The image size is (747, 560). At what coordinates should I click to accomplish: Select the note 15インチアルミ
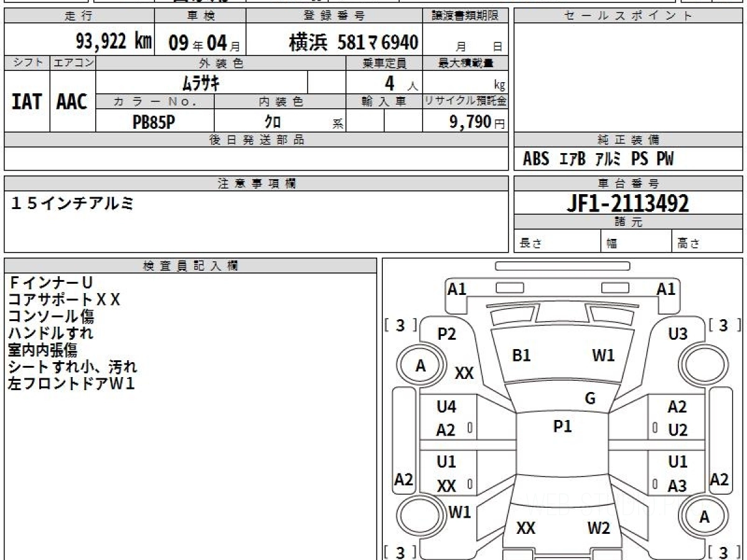[x=72, y=202]
